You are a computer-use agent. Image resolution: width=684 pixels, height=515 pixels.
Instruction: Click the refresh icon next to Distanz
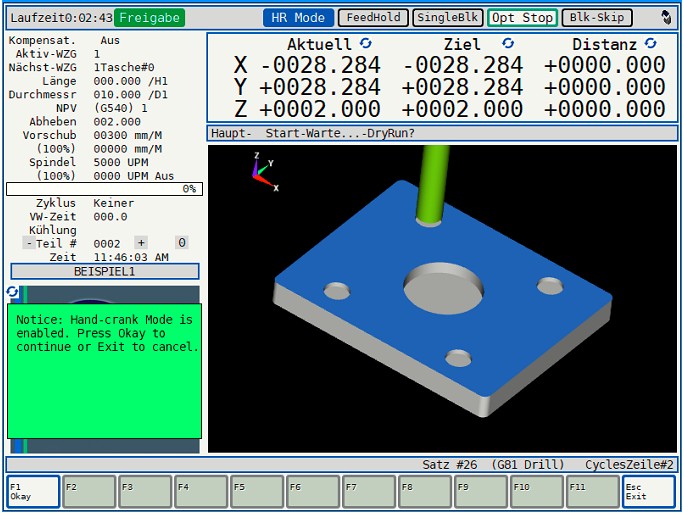click(x=650, y=43)
